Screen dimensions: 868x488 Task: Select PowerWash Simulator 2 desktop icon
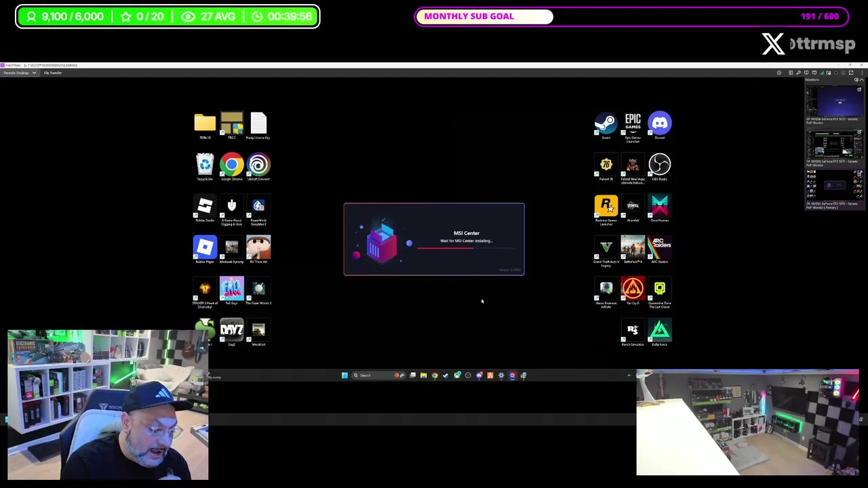click(258, 210)
